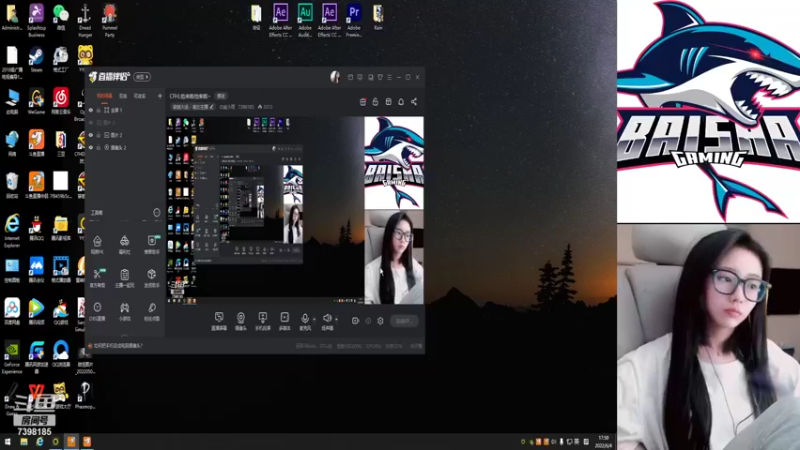This screenshot has width=800, height=450.
Task: Click the user avatar in title bar
Action: [x=335, y=77]
